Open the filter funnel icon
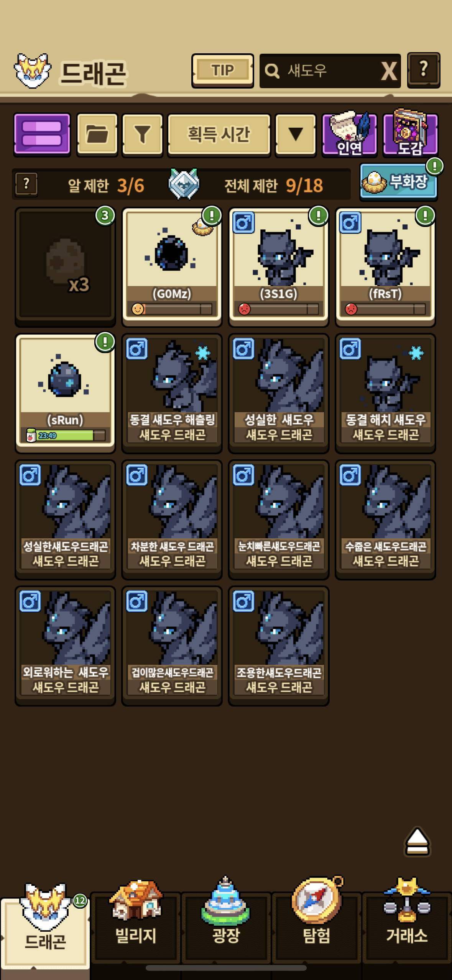This screenshot has width=452, height=980. click(142, 135)
